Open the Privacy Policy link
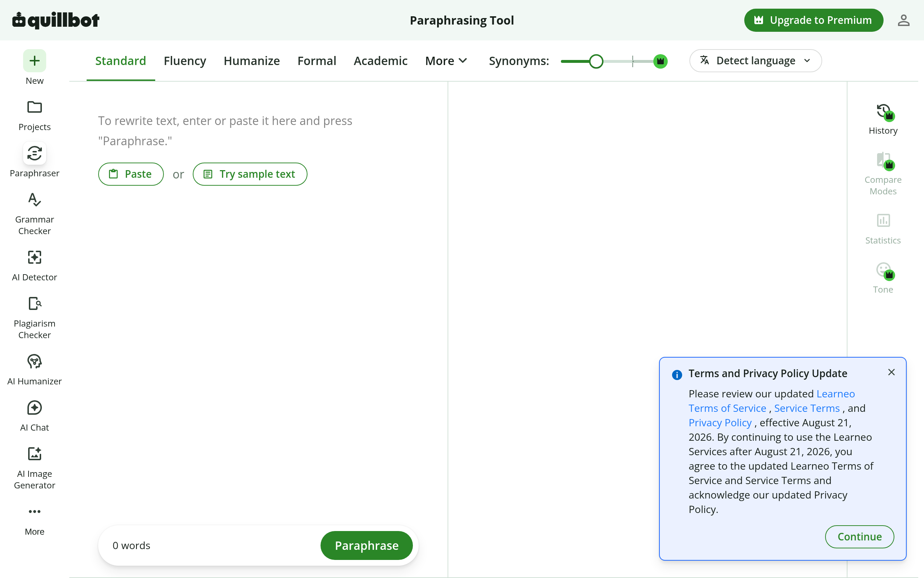Screen dimensions: 924x578 pyautogui.click(x=720, y=423)
